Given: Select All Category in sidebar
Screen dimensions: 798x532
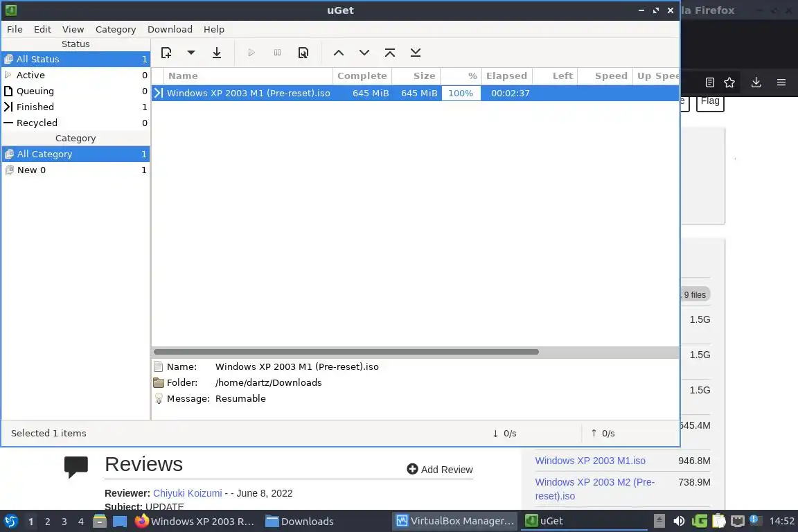Looking at the screenshot, I should coord(76,154).
